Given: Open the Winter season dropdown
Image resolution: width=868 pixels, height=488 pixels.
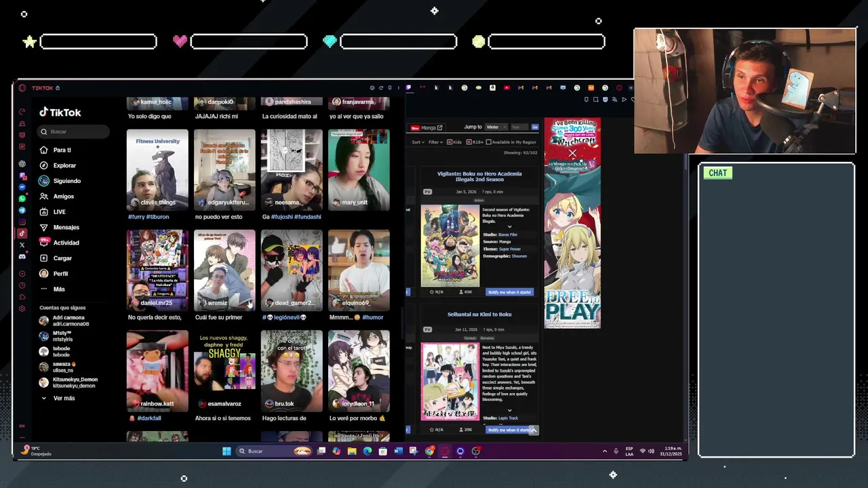Looking at the screenshot, I should (496, 127).
